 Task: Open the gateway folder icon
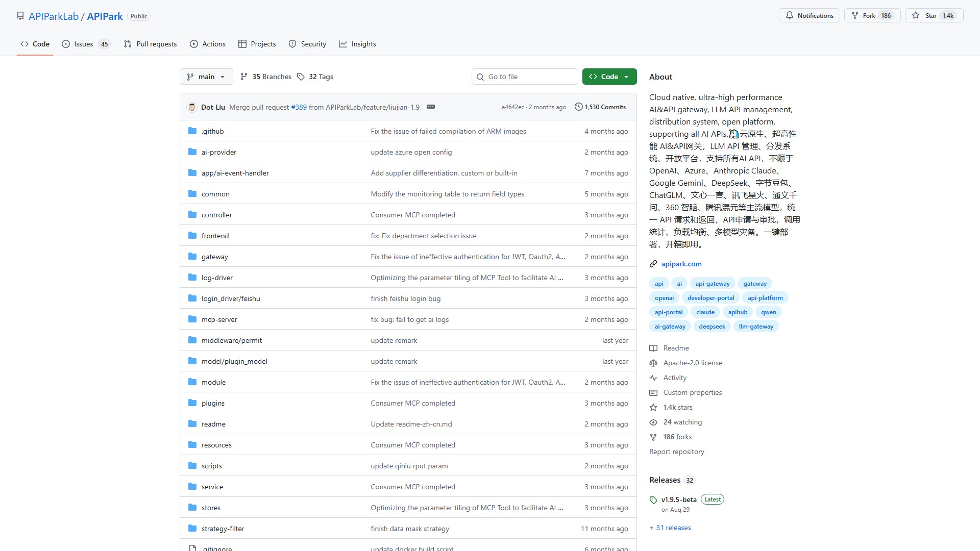point(192,257)
